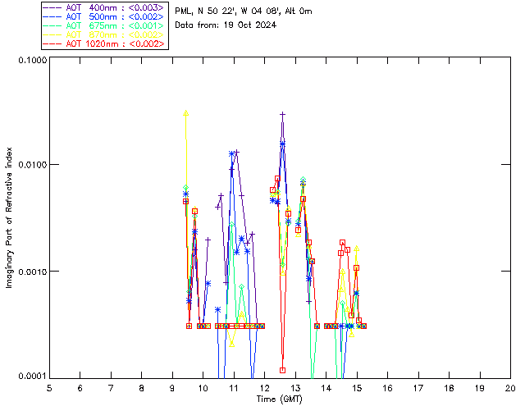
Task: Click the X-axis label 9
Action: [x=172, y=388]
